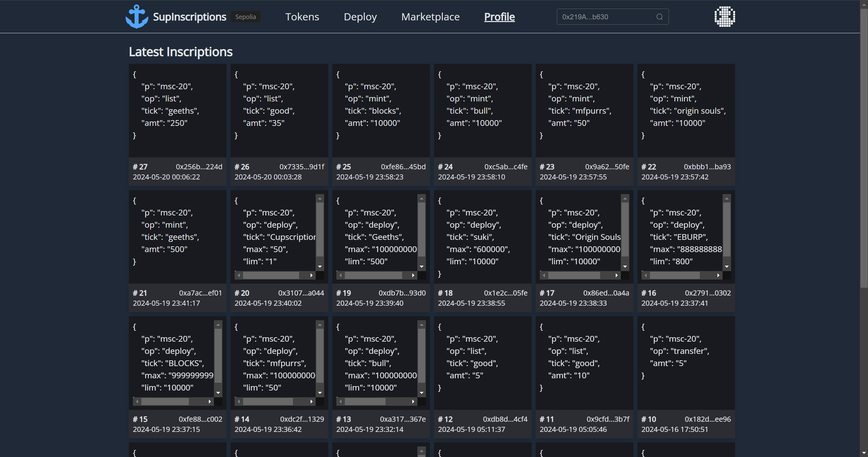The height and width of the screenshot is (457, 868).
Task: Click address 0x256b...224d on inscription #27
Action: (x=199, y=167)
